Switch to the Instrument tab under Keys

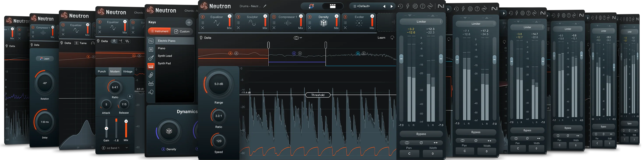tap(159, 31)
